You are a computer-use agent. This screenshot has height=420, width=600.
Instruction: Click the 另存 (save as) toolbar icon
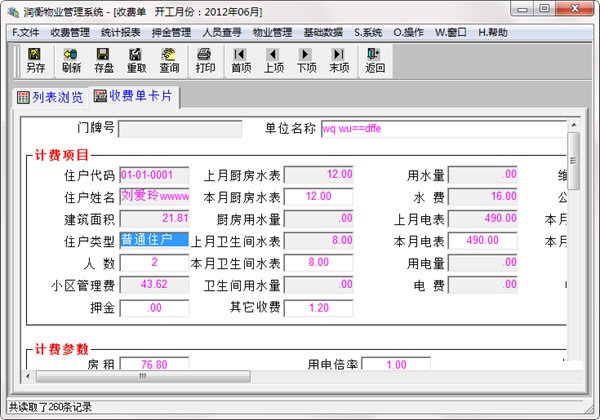click(x=35, y=61)
